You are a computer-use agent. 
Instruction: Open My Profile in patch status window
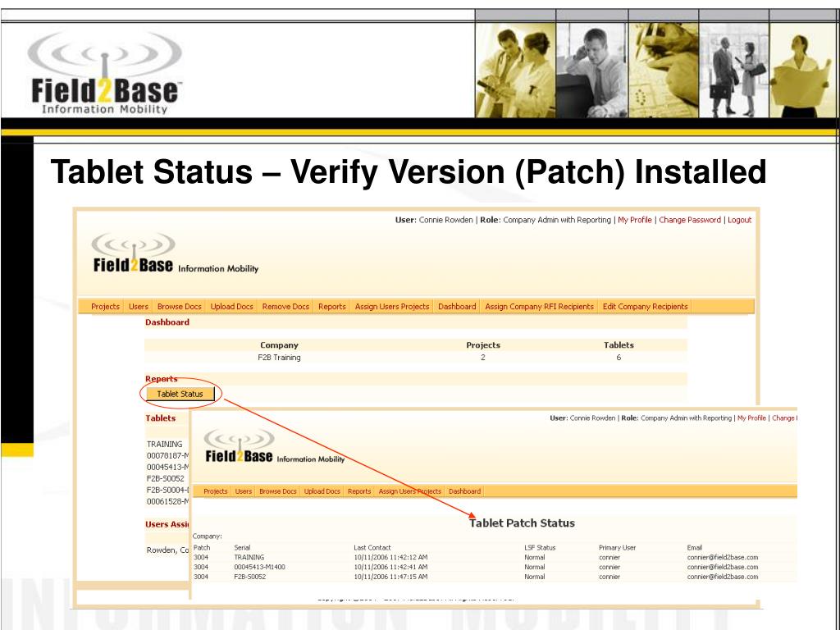click(x=751, y=418)
